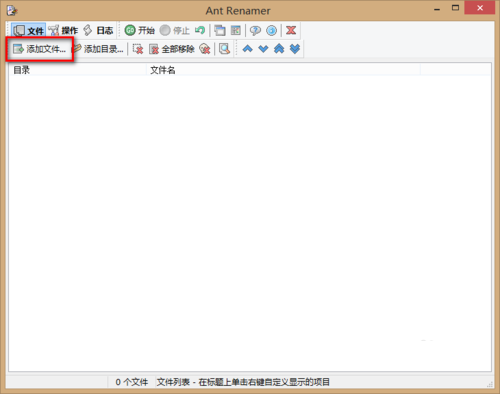Sort by the 文件名 column header
This screenshot has height=394, width=500.
(283, 70)
